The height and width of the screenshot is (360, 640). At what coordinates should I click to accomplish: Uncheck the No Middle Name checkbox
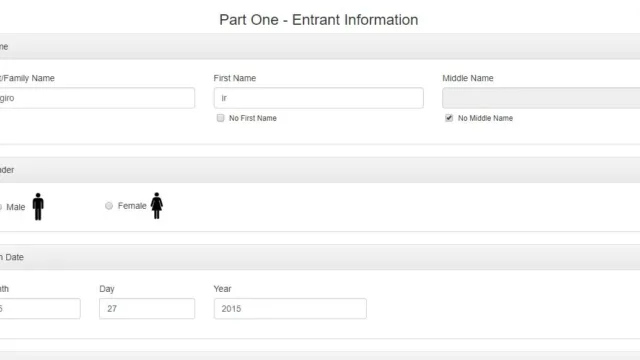[x=449, y=118]
